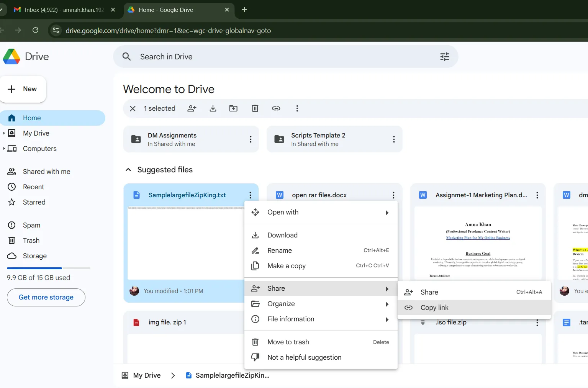The width and height of the screenshot is (588, 388).
Task: Click the Google Drive logo
Action: 11,57
